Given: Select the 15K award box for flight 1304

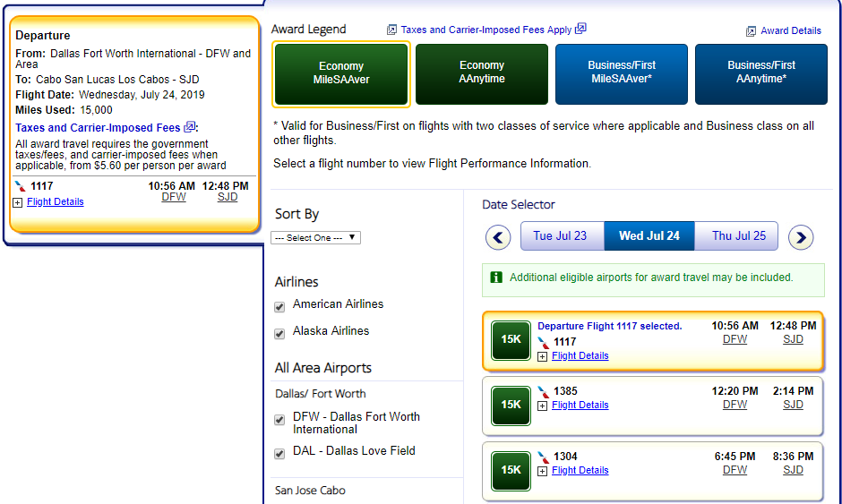Looking at the screenshot, I should [x=511, y=470].
